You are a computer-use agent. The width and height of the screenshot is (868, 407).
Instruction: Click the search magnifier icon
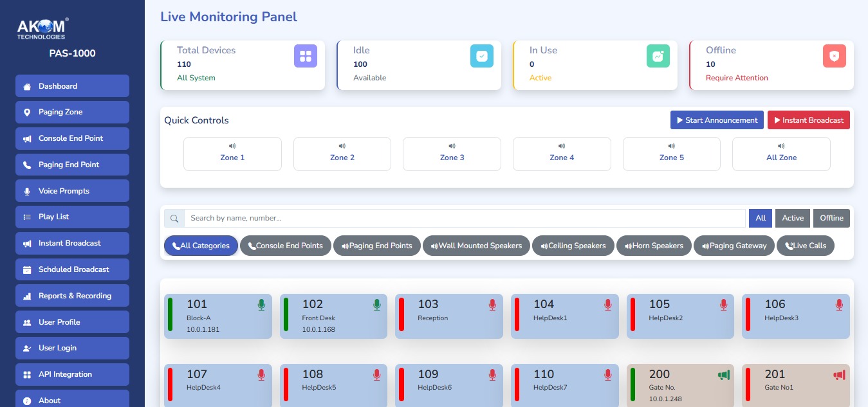click(174, 219)
